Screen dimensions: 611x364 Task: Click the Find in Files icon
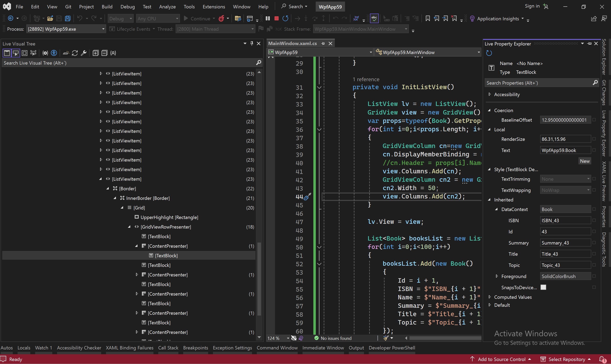(x=238, y=18)
